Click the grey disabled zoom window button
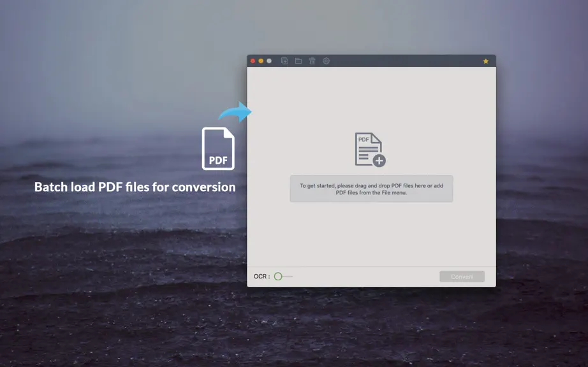Image resolution: width=588 pixels, height=367 pixels. click(x=269, y=61)
